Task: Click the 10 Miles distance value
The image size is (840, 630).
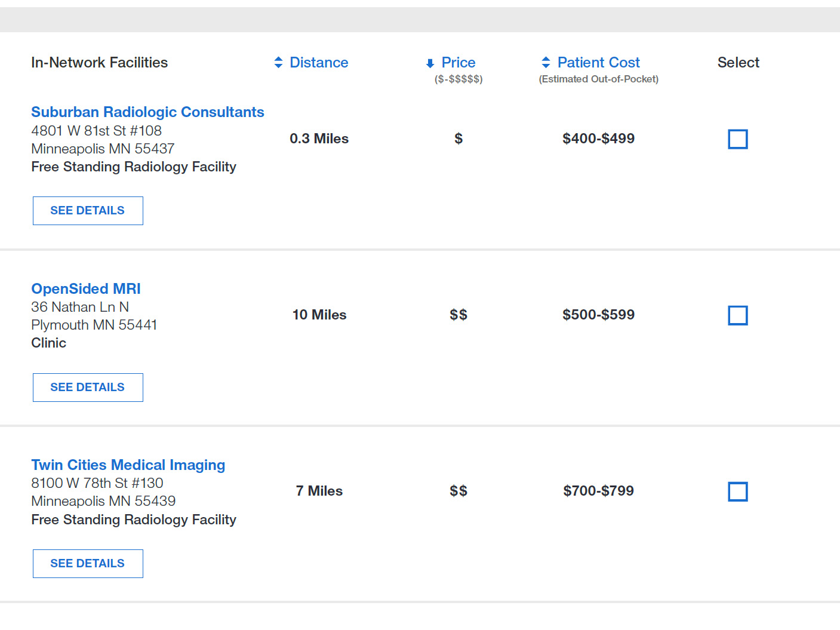Action: tap(319, 315)
